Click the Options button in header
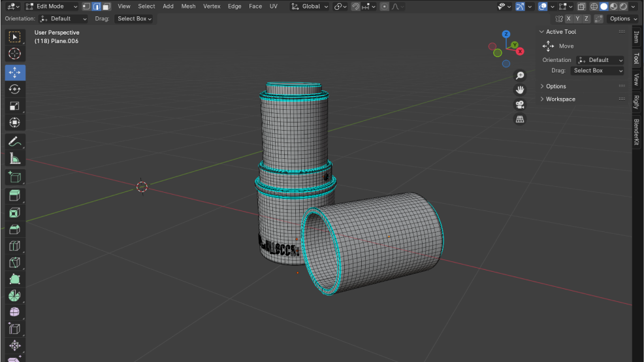The height and width of the screenshot is (362, 644). (x=622, y=19)
